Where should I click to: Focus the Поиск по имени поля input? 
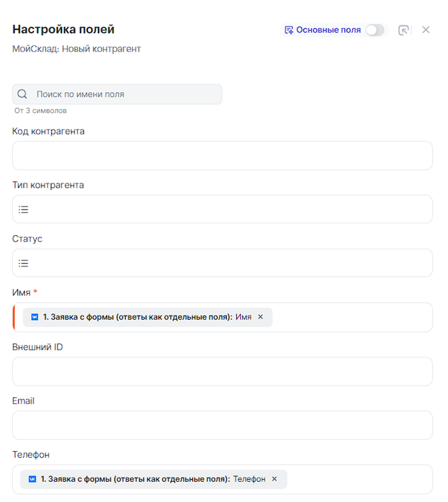pos(127,94)
